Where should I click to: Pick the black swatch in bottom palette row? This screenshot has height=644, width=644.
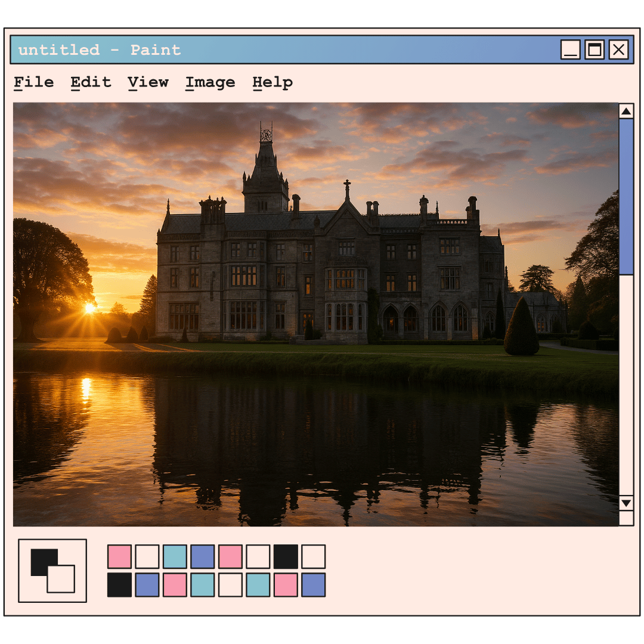[x=119, y=585]
